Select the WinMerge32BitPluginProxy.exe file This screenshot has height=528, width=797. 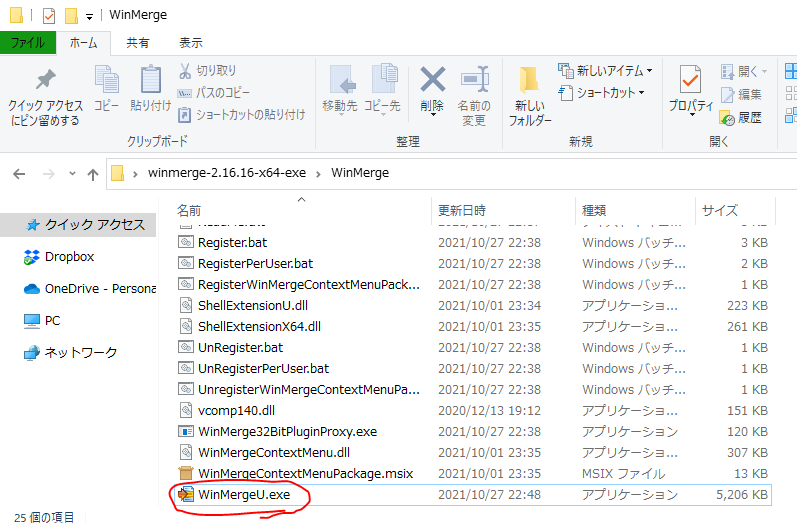pyautogui.click(x=287, y=431)
